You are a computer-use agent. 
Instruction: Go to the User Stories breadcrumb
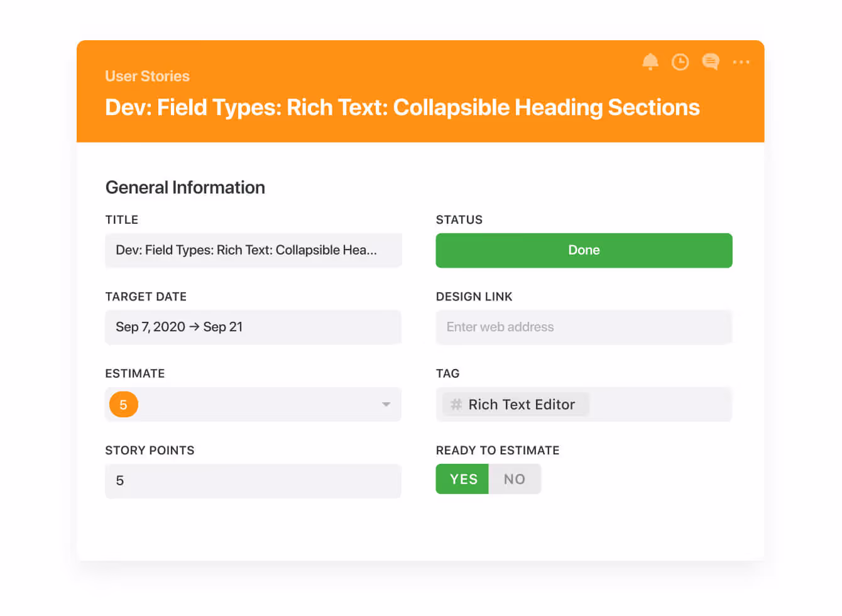(147, 76)
